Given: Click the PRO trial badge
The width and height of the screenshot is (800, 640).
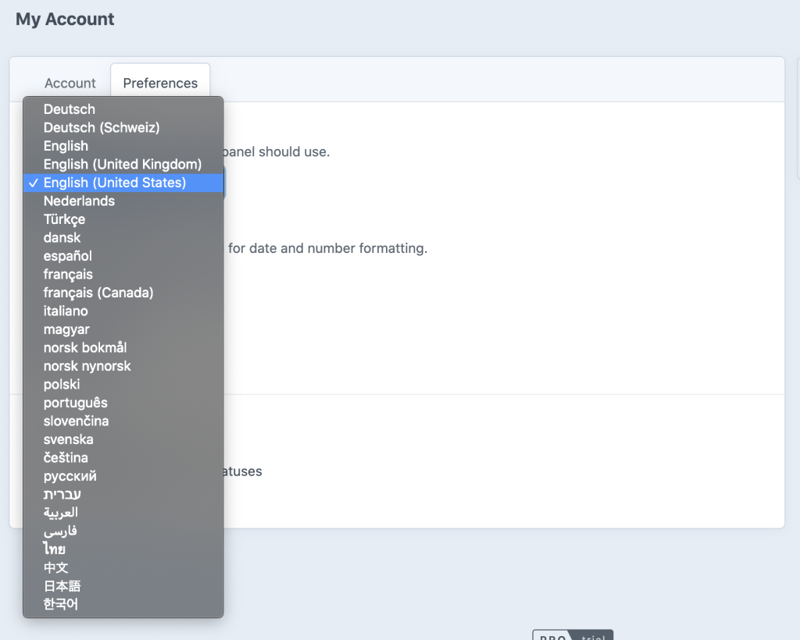Looking at the screenshot, I should point(572,635).
